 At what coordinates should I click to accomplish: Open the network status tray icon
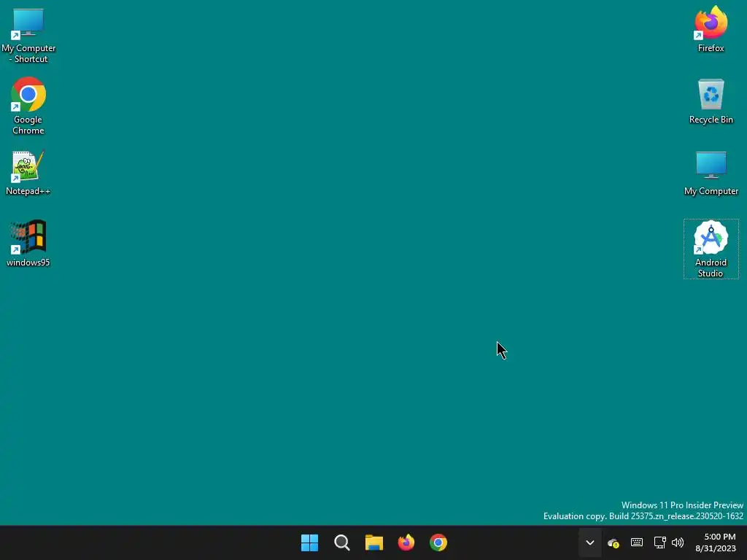tap(659, 542)
